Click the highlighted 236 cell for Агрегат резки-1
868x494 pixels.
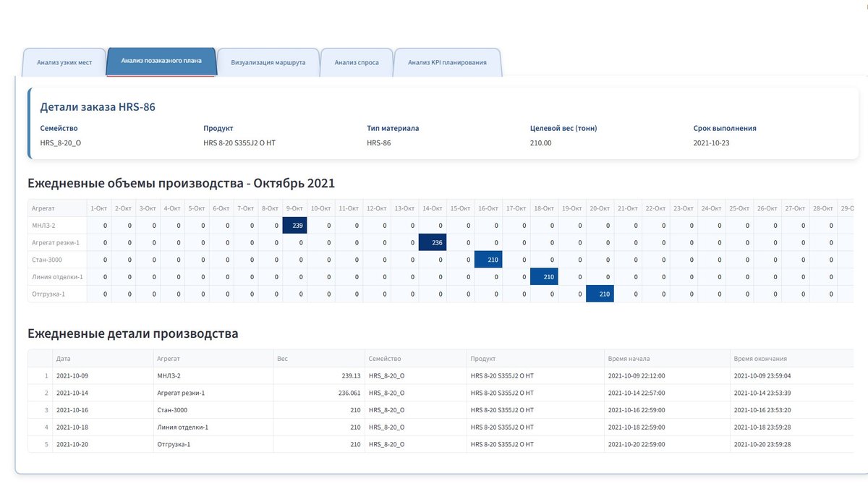coord(433,242)
